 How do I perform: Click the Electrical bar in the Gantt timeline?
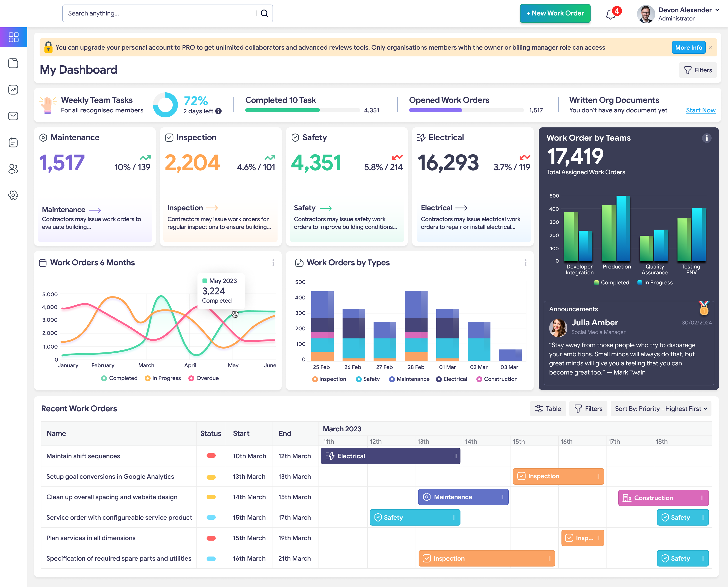point(391,456)
